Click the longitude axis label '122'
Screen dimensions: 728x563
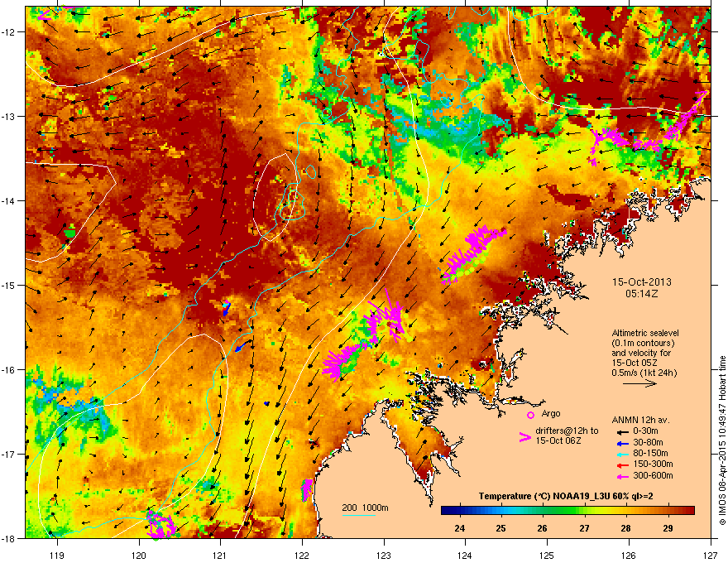302,555
